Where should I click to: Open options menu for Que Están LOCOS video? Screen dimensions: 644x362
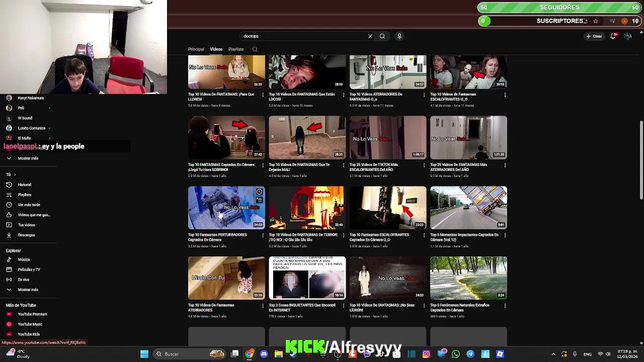tap(344, 95)
